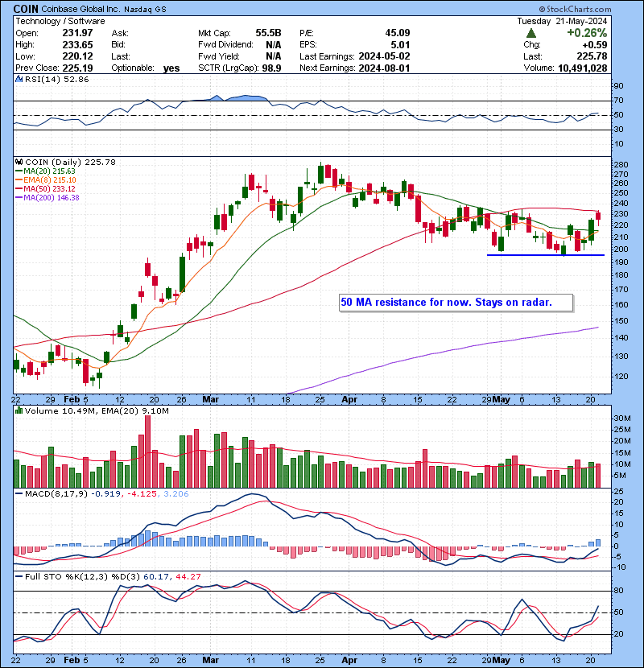The width and height of the screenshot is (644, 668).
Task: Select the stochastic %D value 44.27
Action: [188, 576]
